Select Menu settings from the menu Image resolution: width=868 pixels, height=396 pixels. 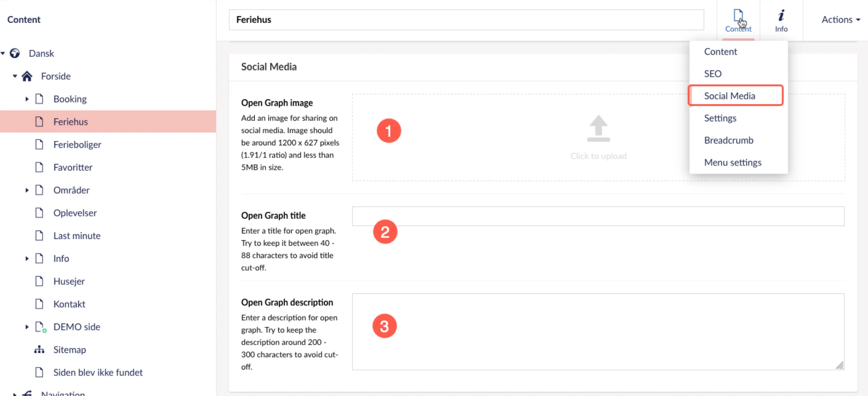coord(732,162)
